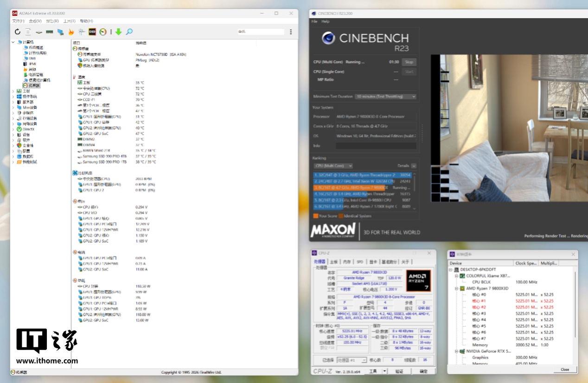
Task: Open the memory module benchmark icon in AIDA64
Action: [x=50, y=32]
